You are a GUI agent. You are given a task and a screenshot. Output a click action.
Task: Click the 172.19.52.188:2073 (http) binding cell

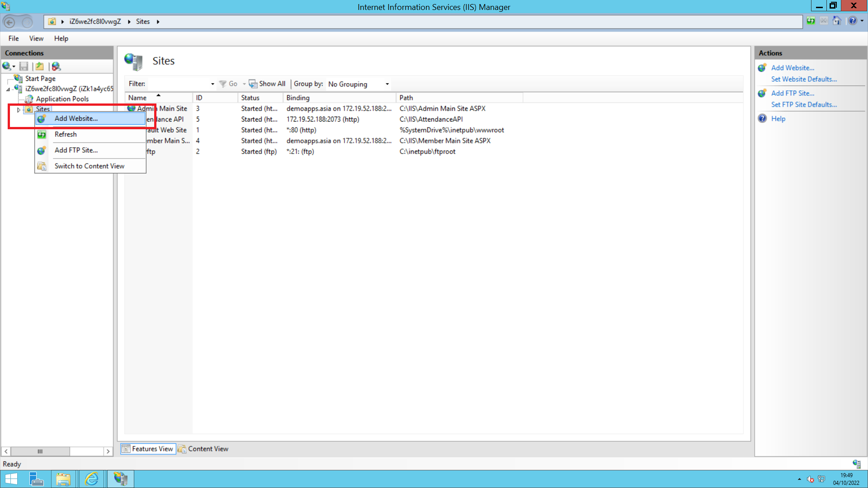(x=323, y=119)
